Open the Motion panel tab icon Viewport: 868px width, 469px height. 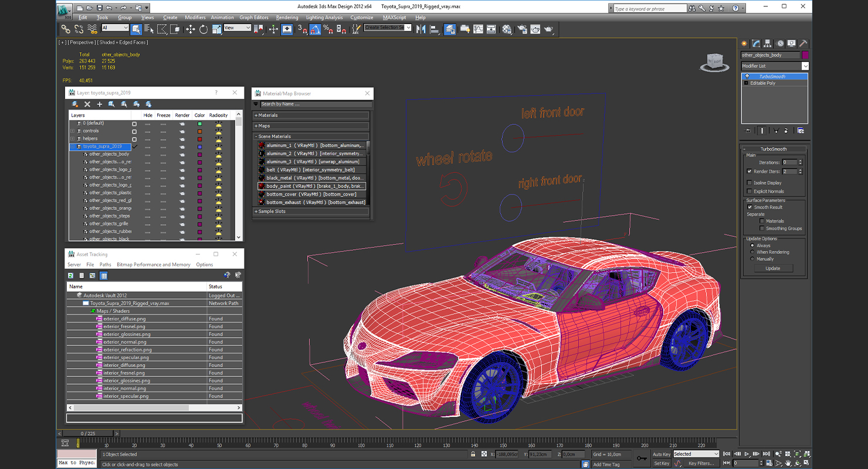click(780, 43)
